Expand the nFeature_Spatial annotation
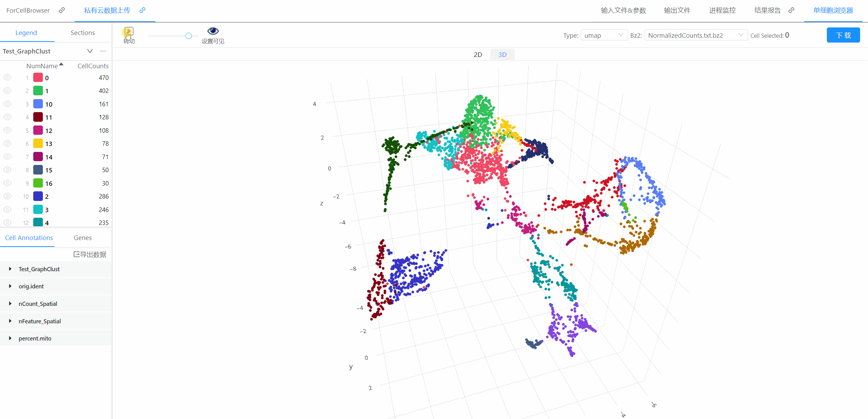 10,321
